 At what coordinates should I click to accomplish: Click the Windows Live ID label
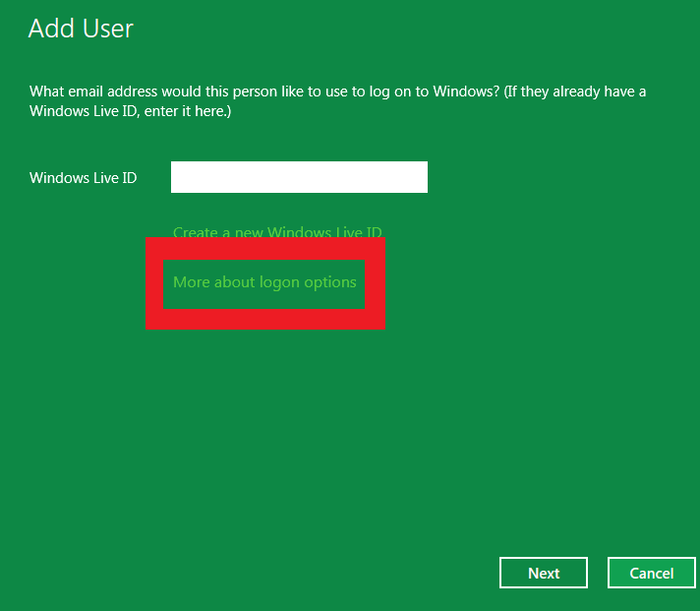coord(83,178)
